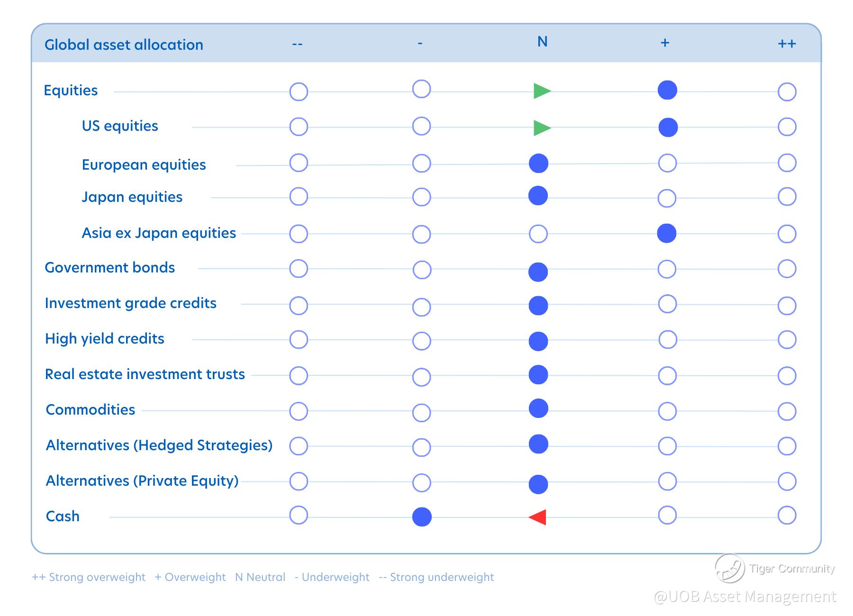The height and width of the screenshot is (616, 853).
Task: Select the filled underweight dot for Cash
Action: coord(422,517)
